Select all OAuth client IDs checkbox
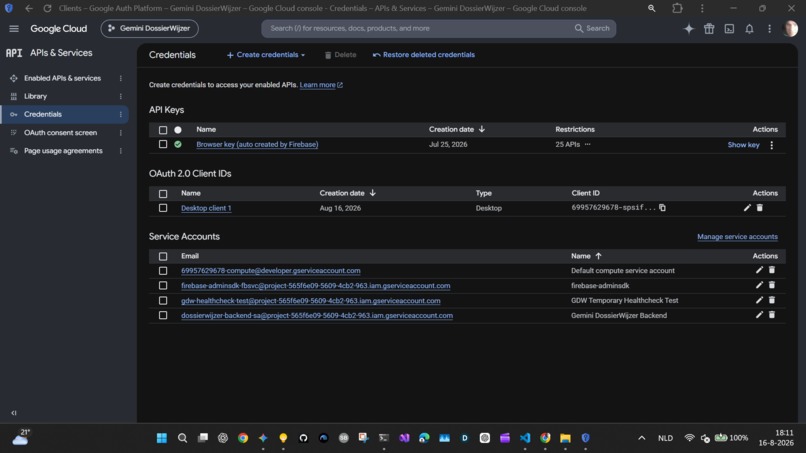The height and width of the screenshot is (453, 806). click(163, 194)
